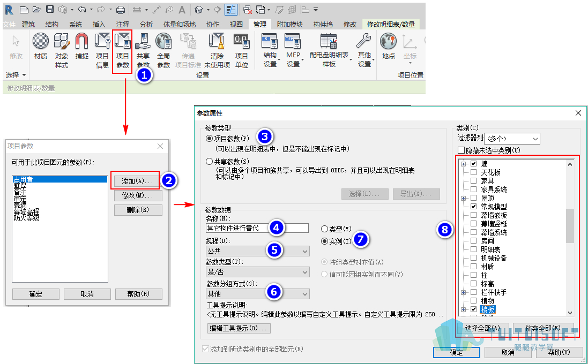This screenshot has width=588, height=364.
Task: Open Shared Parameters (共享参数)
Action: tap(143, 50)
